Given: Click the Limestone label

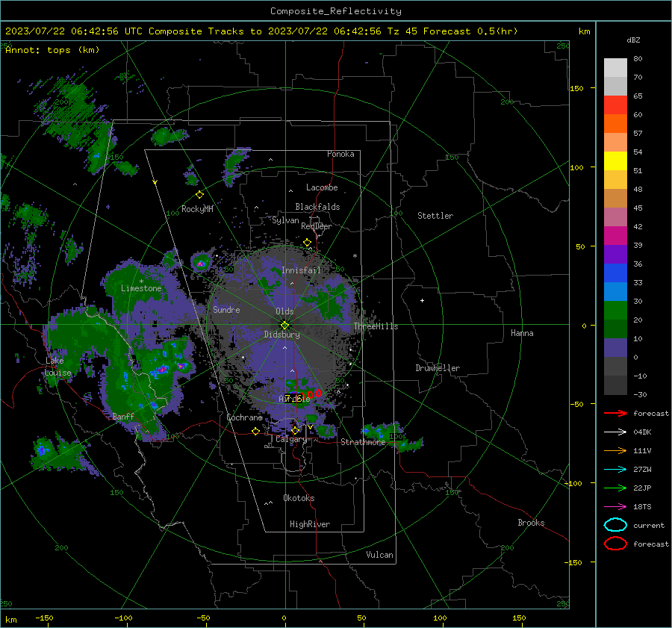Looking at the screenshot, I should [141, 288].
